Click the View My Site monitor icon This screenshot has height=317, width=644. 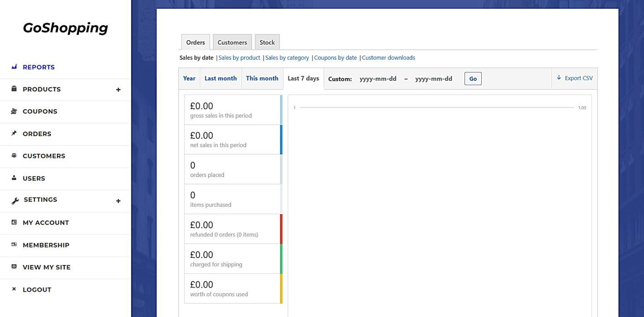tap(14, 266)
